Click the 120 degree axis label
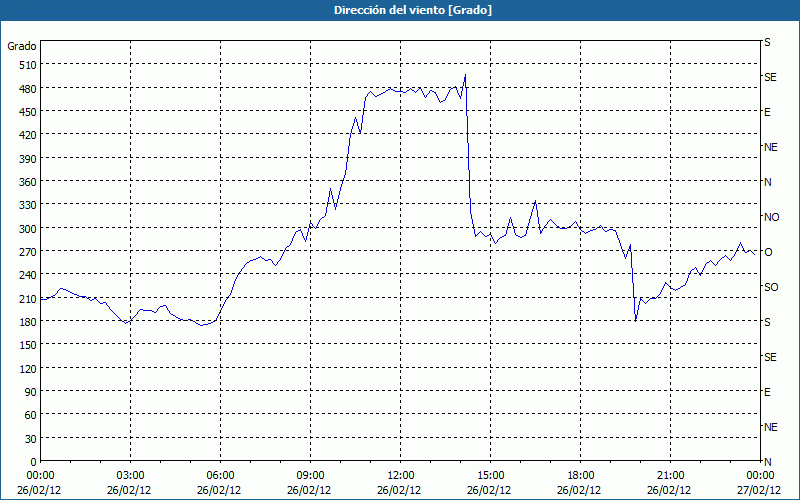 28,369
